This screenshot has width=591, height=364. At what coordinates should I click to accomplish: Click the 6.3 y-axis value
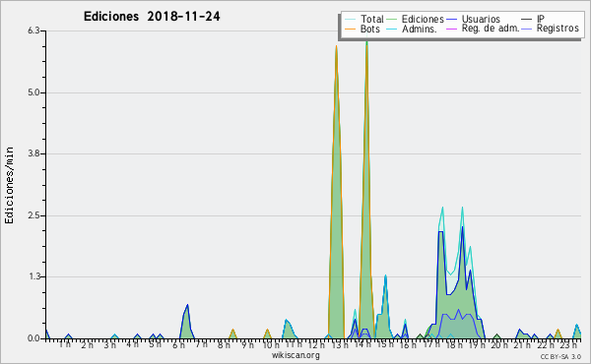[x=33, y=30]
